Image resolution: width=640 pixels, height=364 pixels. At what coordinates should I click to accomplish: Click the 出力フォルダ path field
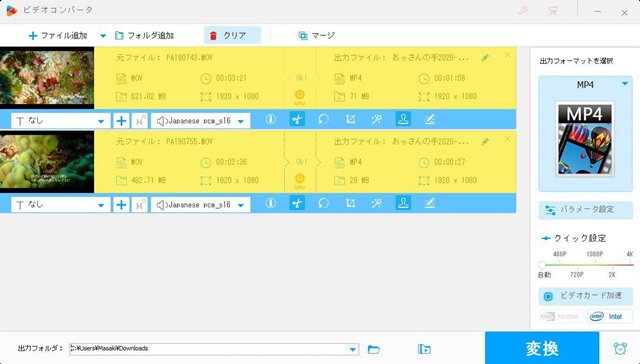[208, 348]
